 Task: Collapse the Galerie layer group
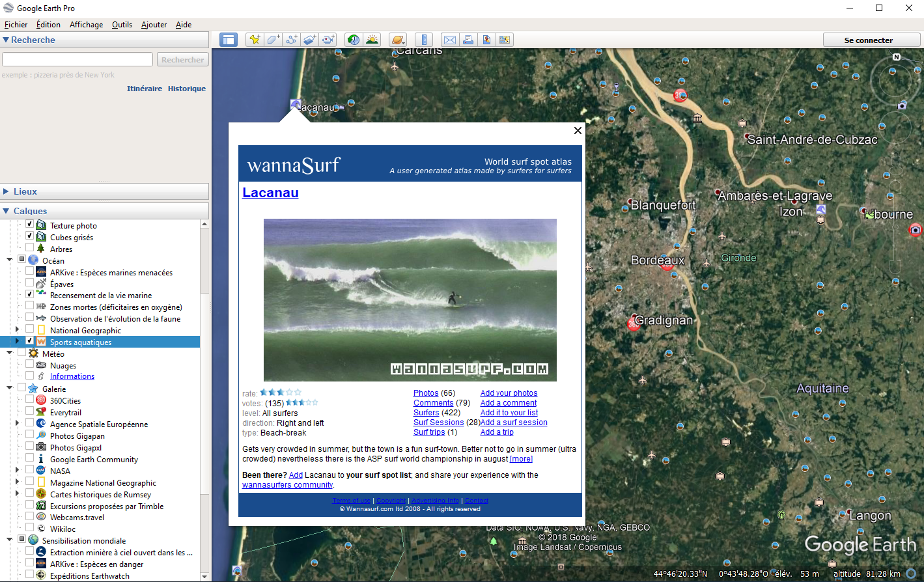click(10, 389)
